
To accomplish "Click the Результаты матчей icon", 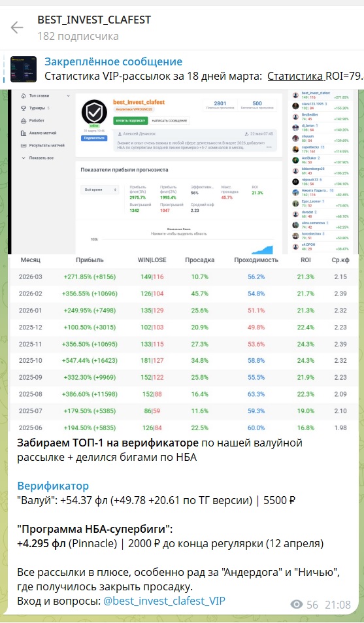I will (24, 145).
